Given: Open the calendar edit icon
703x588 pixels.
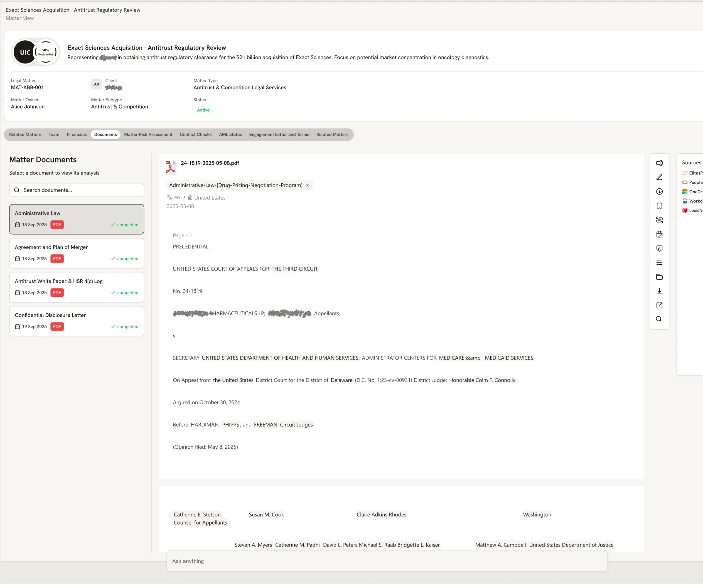Looking at the screenshot, I should pos(659,234).
